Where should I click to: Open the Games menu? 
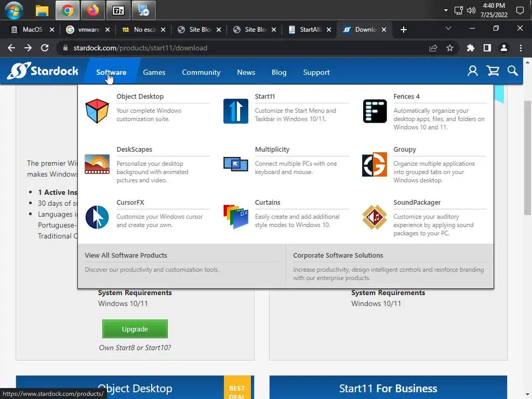[154, 72]
